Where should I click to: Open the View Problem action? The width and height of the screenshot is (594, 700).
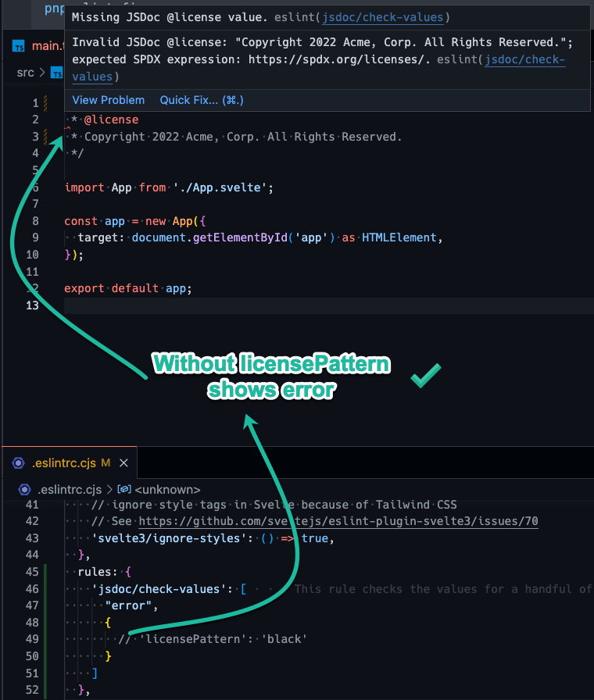(x=109, y=100)
